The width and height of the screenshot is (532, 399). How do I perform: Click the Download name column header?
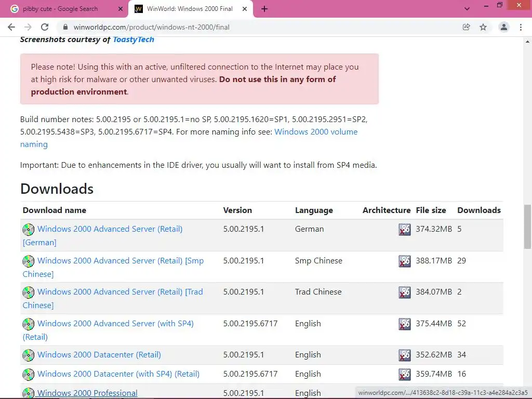pyautogui.click(x=54, y=210)
